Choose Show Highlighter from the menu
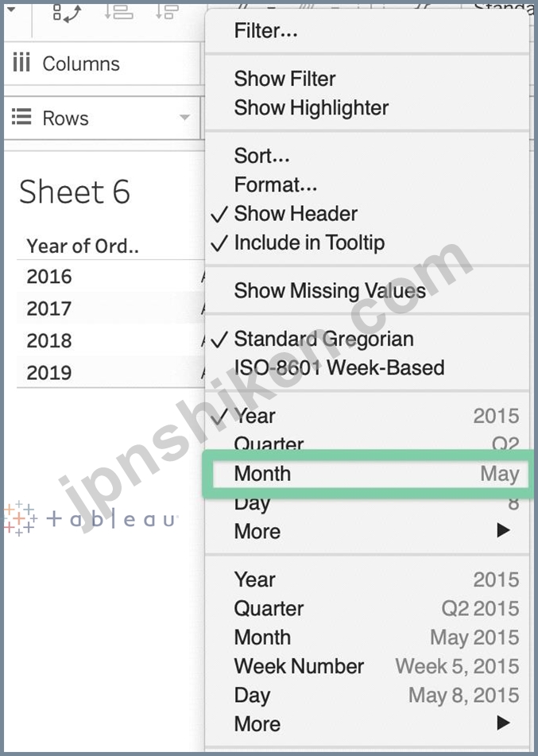 (311, 108)
